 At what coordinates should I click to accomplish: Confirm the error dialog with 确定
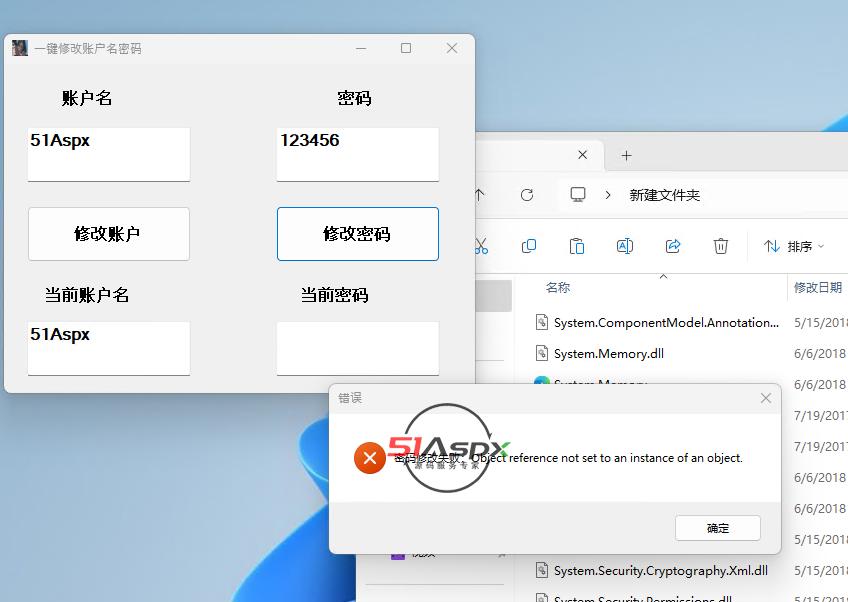(718, 528)
